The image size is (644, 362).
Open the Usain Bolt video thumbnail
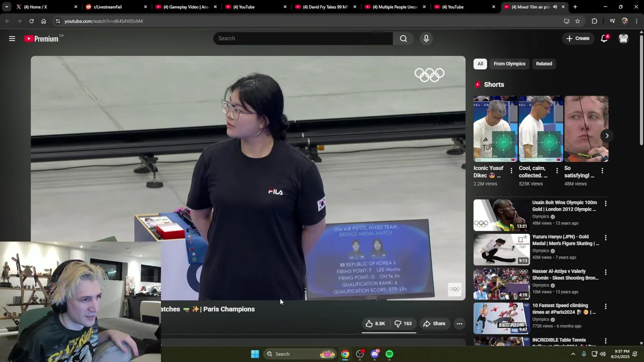(501, 215)
